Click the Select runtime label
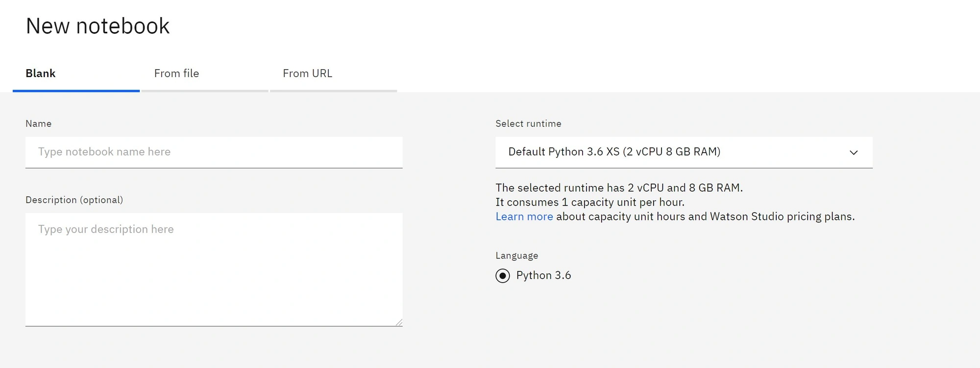 click(528, 124)
